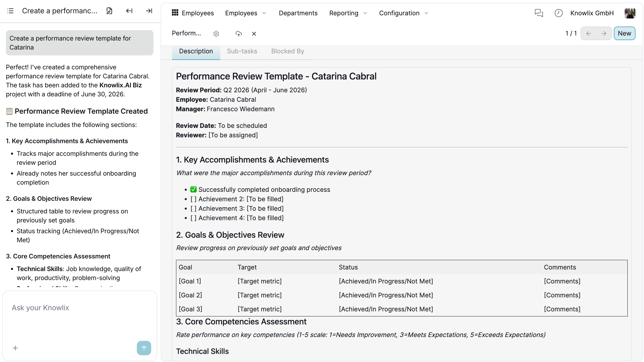Screen dimensions: 644x362
Task: Switch to the Sub-tasks tab
Action: [x=242, y=51]
